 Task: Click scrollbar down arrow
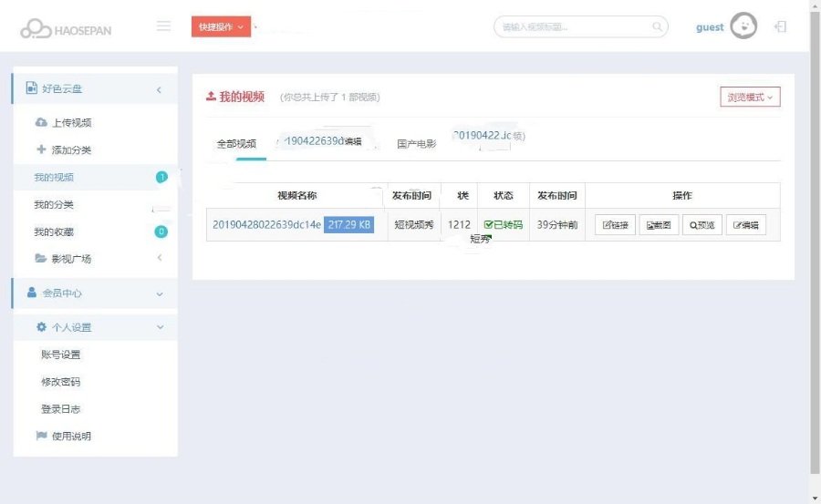pos(815,498)
